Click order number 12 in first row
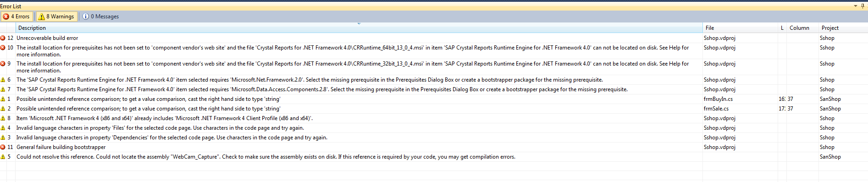 (x=10, y=38)
